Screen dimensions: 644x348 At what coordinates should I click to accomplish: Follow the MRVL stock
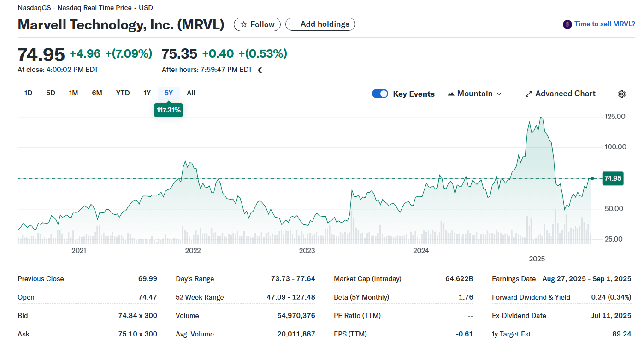[x=257, y=24]
